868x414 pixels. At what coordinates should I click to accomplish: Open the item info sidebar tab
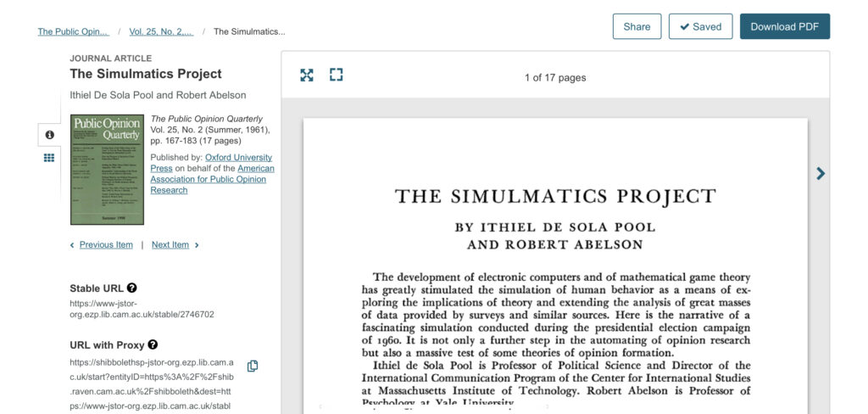coord(49,135)
